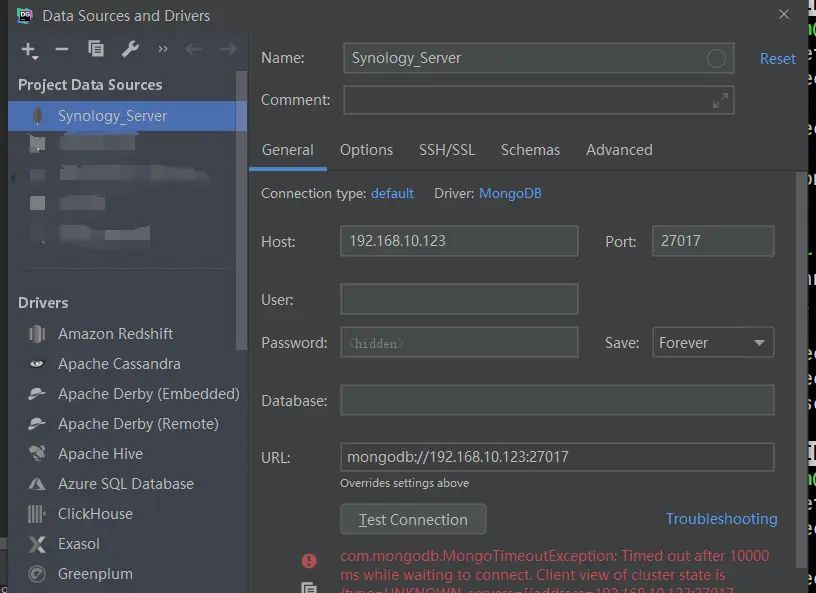Click the wrench settings icon
This screenshot has width=816, height=593.
click(130, 49)
